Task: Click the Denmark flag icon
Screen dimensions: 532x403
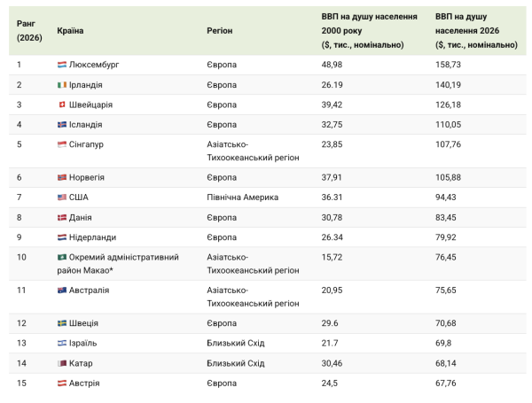Action: (x=62, y=218)
